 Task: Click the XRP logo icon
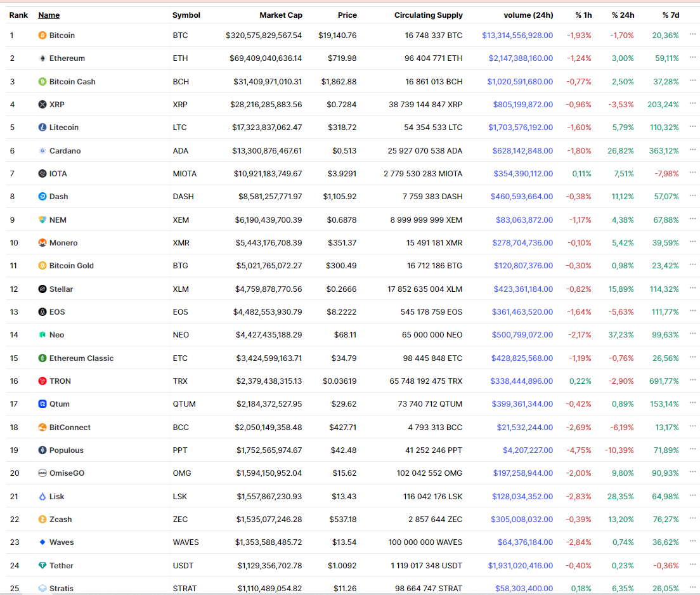click(42, 105)
